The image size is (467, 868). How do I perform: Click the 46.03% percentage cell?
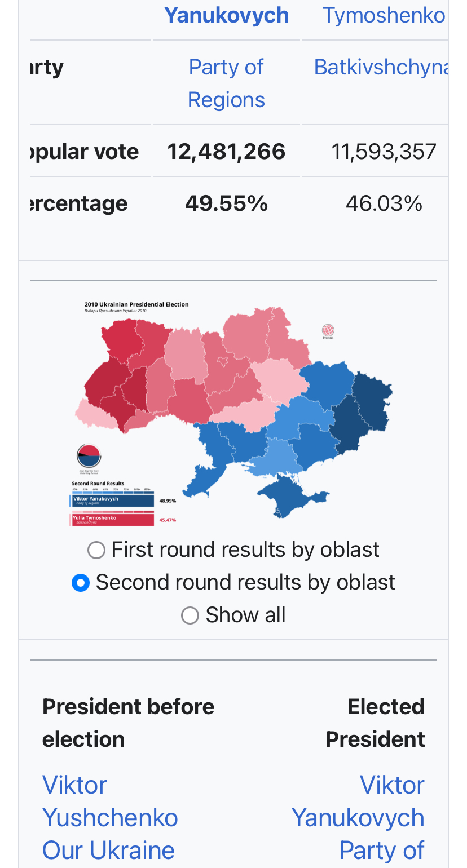pyautogui.click(x=384, y=203)
